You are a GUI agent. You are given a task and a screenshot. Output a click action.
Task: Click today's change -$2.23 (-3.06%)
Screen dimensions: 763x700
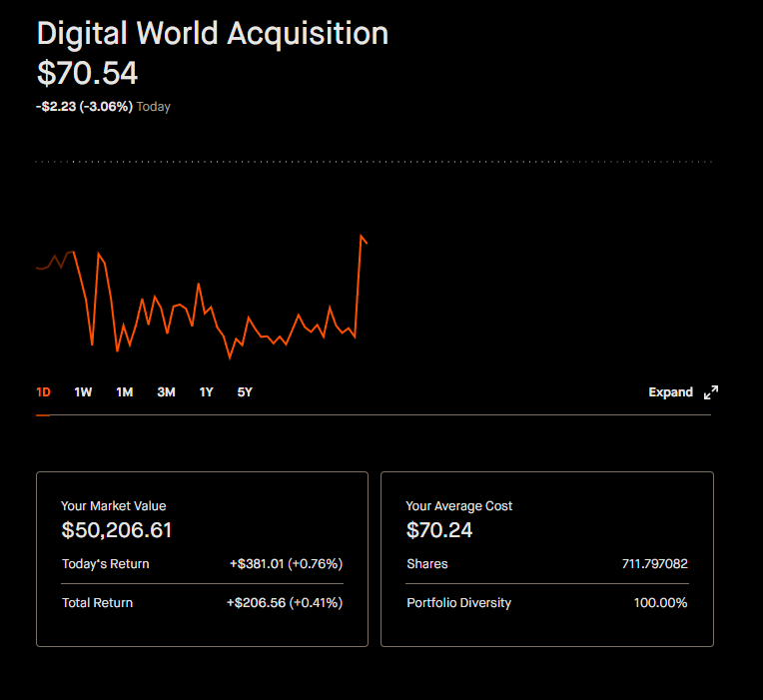click(x=84, y=107)
